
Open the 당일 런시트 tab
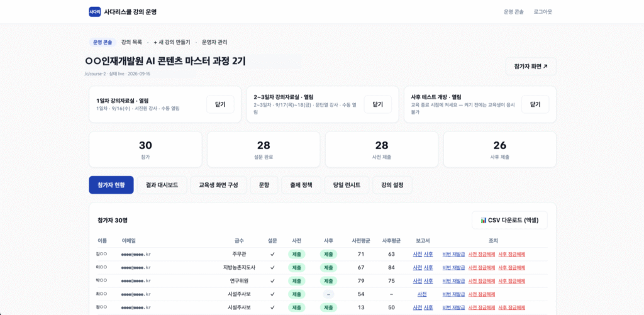(347, 185)
